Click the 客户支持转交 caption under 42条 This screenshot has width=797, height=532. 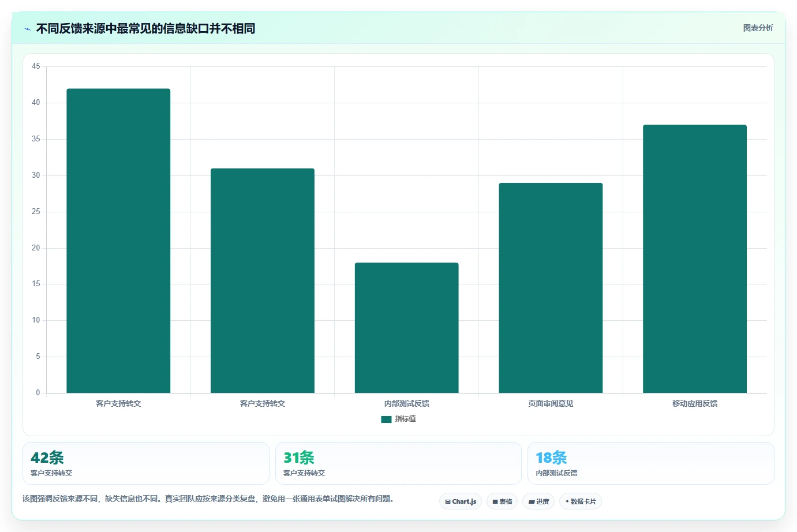(x=51, y=473)
